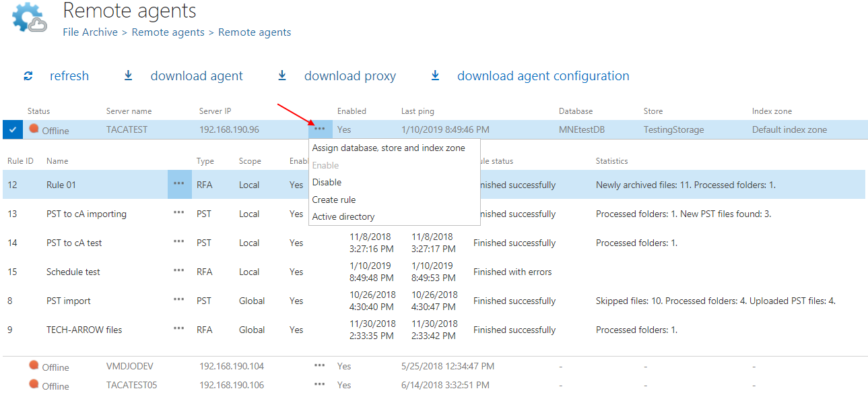Uncheck the TACATEST server row checkbox

[x=13, y=129]
